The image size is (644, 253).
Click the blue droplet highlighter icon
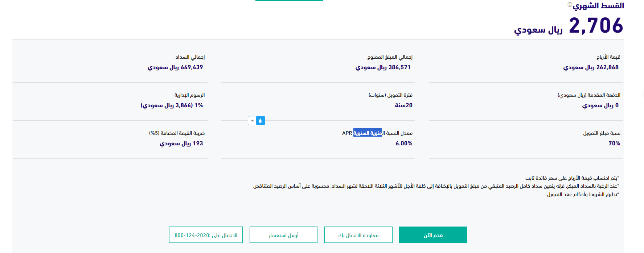click(261, 121)
